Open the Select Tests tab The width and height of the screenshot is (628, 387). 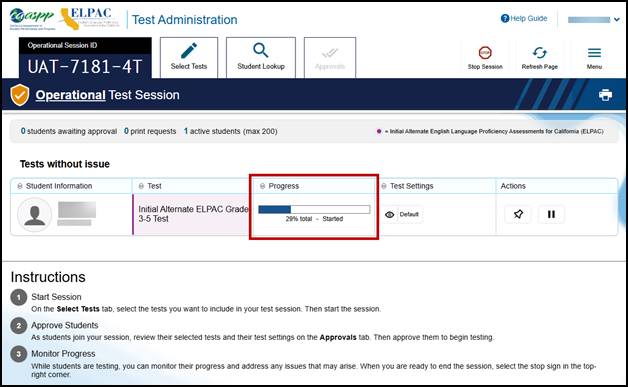point(189,57)
